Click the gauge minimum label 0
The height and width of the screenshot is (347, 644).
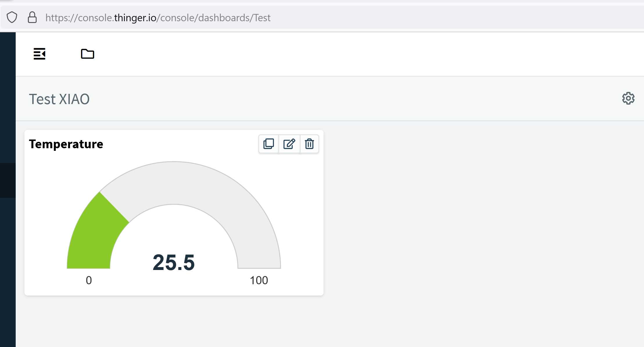89,280
